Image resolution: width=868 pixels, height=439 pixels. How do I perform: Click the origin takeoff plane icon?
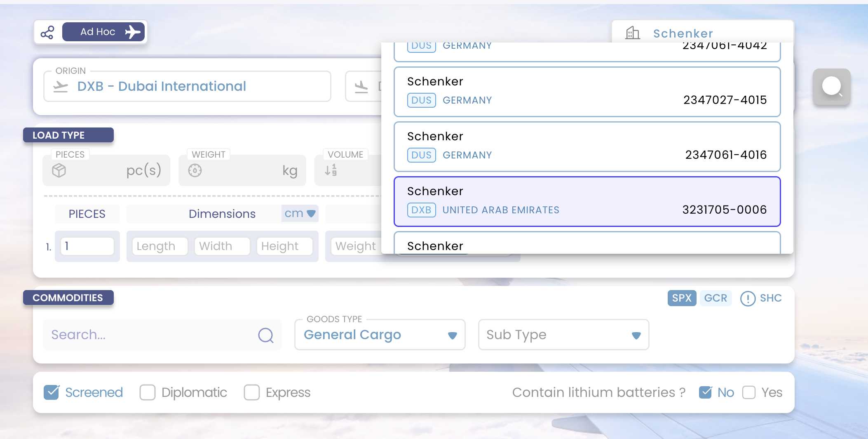coord(61,86)
